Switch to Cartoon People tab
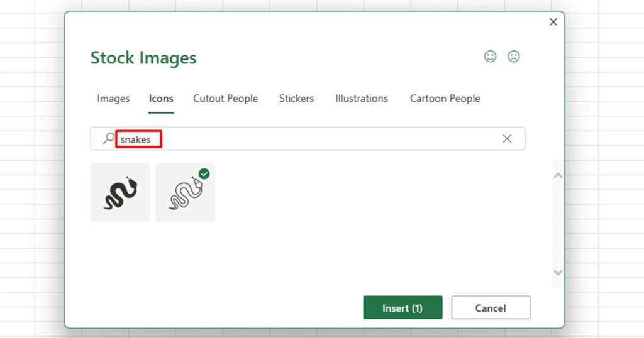Screen dimensions: 644x338 tap(445, 99)
